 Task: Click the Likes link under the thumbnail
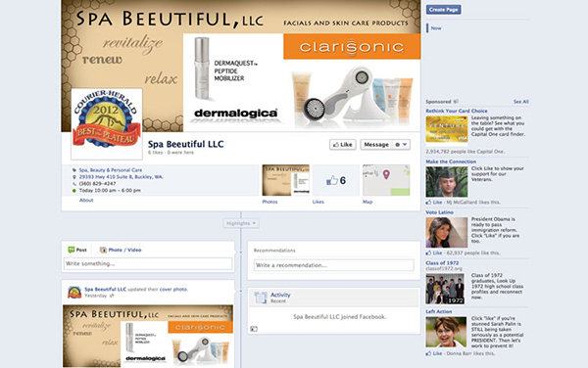tap(318, 202)
